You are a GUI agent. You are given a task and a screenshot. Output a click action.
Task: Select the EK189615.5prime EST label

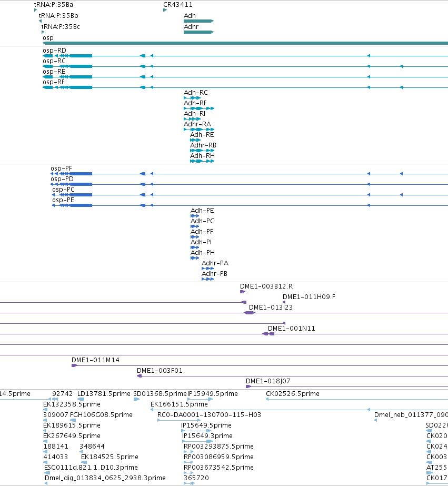[x=72, y=425]
